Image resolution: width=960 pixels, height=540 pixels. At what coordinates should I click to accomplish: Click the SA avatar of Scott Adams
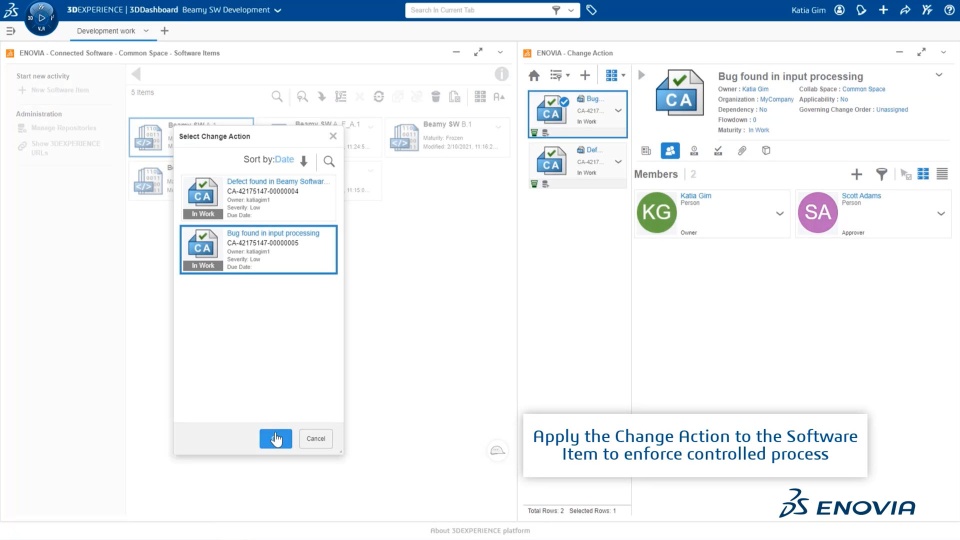pos(817,212)
